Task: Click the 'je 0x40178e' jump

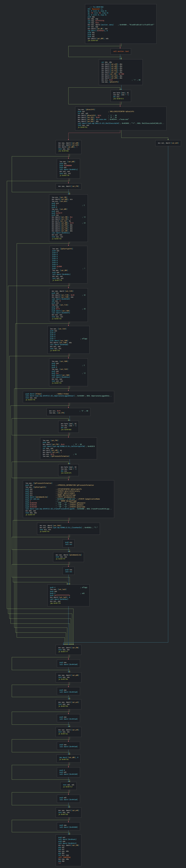Action: 63,679
